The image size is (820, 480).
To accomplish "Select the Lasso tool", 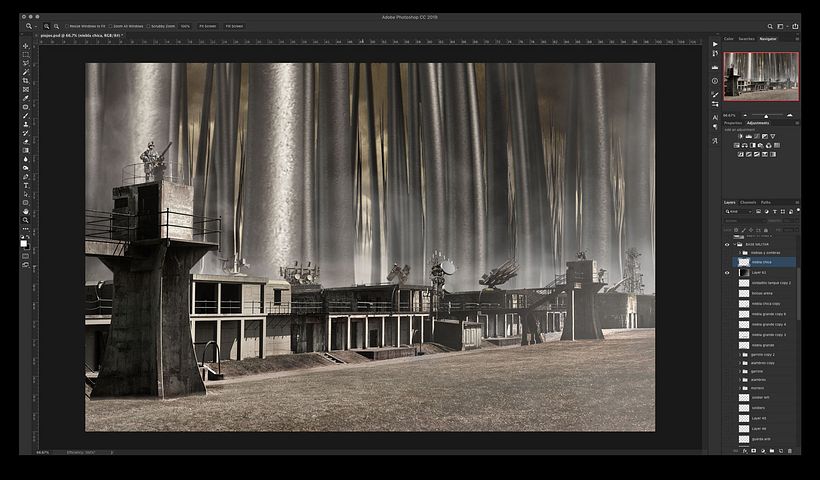I will click(x=26, y=63).
